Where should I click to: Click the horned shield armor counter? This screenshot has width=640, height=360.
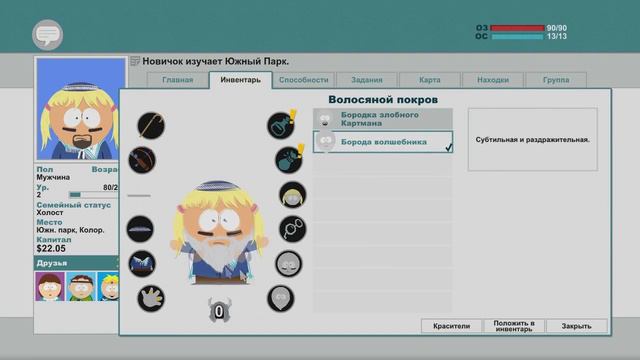coord(219,311)
